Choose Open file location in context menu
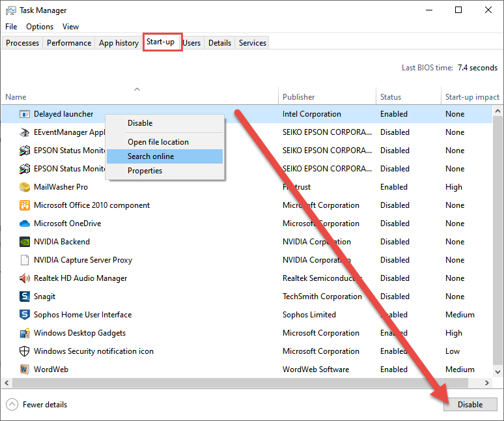The width and height of the screenshot is (504, 421). [165, 142]
